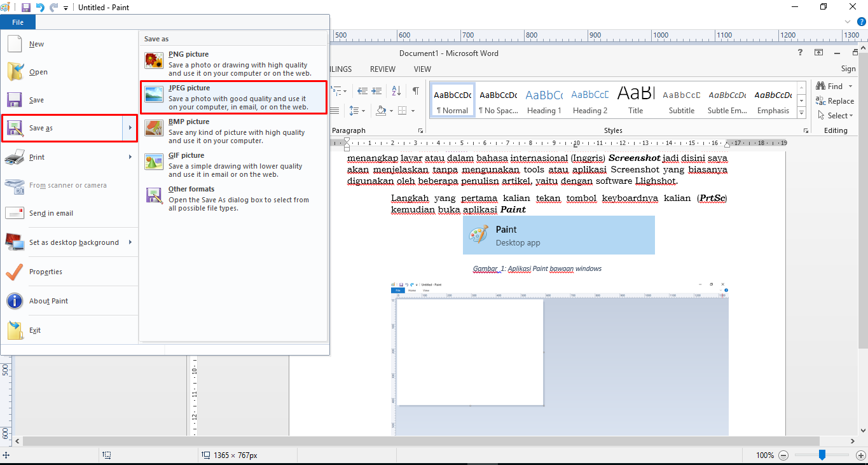Expand the Print submenu arrow
Screen dimensions: 868x465
[130, 157]
